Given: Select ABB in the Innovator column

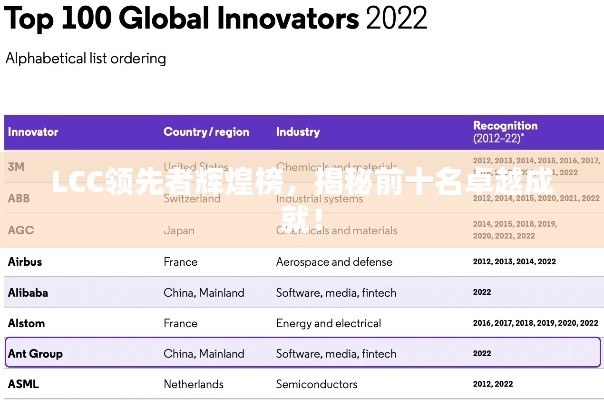Looking at the screenshot, I should pyautogui.click(x=19, y=198).
